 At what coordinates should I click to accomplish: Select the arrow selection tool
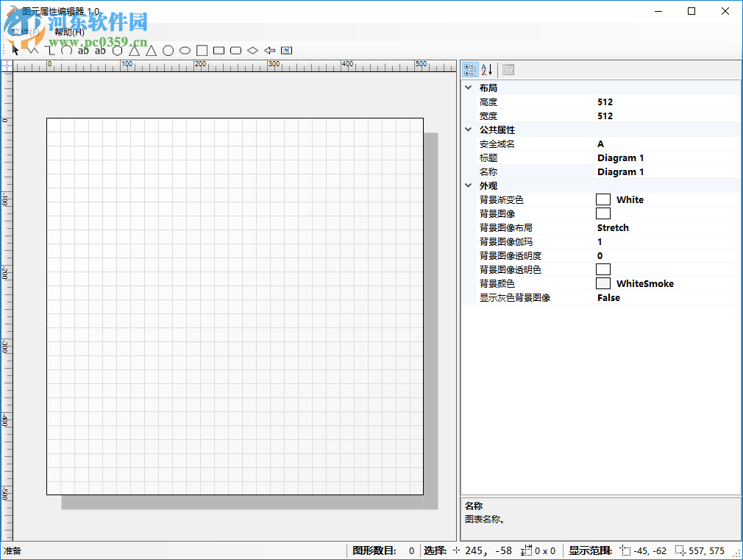pos(13,50)
